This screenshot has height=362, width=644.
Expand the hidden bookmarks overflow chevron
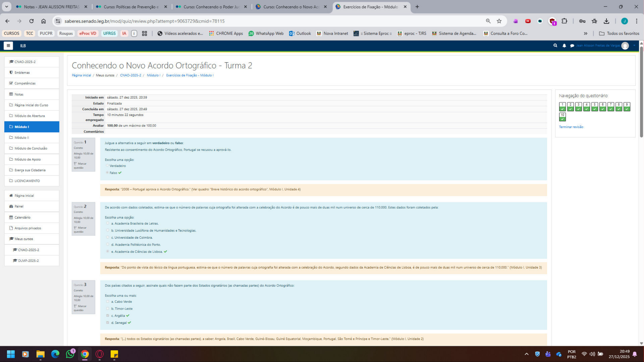(586, 33)
